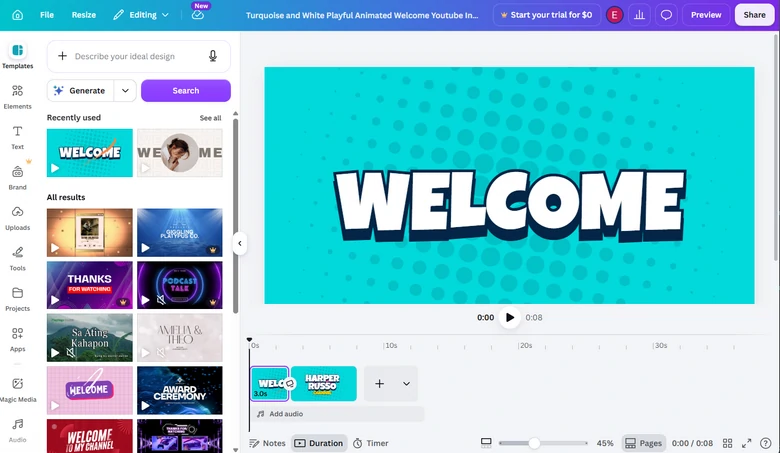Screen dimensions: 780x453
Task: Open Notes in the bottom bar
Action: tap(267, 443)
